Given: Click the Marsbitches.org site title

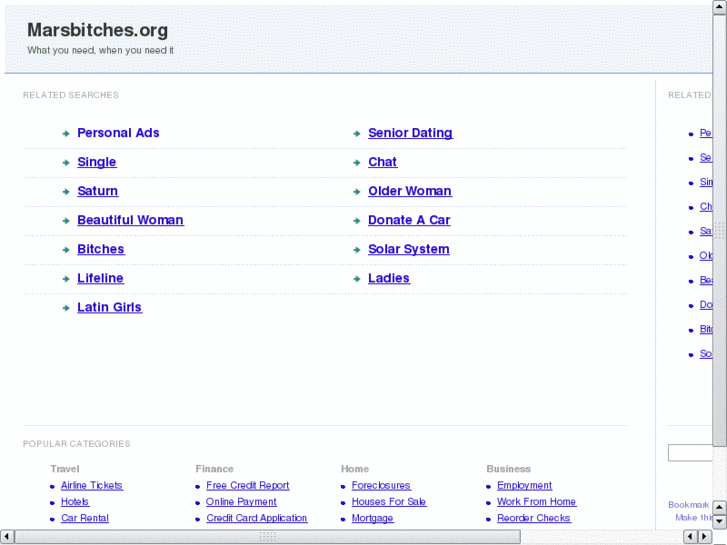Looking at the screenshot, I should pyautogui.click(x=97, y=30).
